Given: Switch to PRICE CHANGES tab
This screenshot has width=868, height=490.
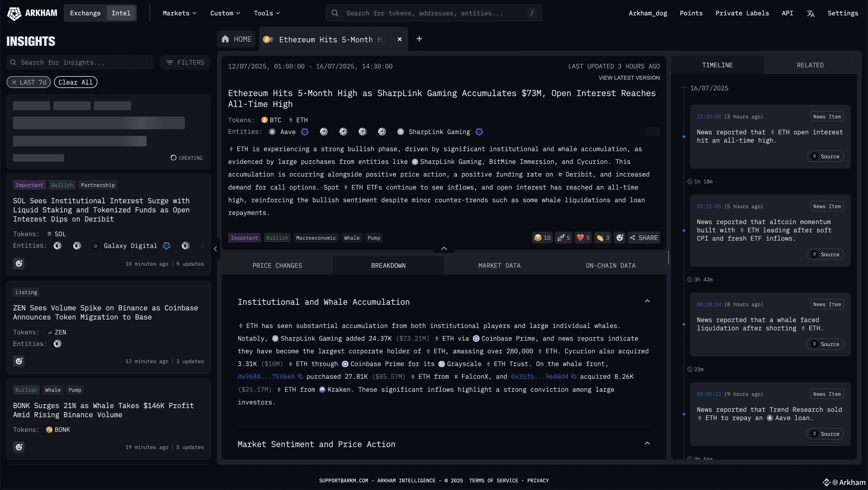Looking at the screenshot, I should point(277,266).
